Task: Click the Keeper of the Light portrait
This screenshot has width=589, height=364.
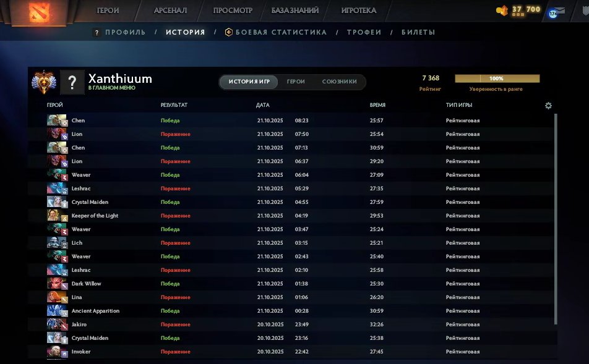Action: pos(56,216)
